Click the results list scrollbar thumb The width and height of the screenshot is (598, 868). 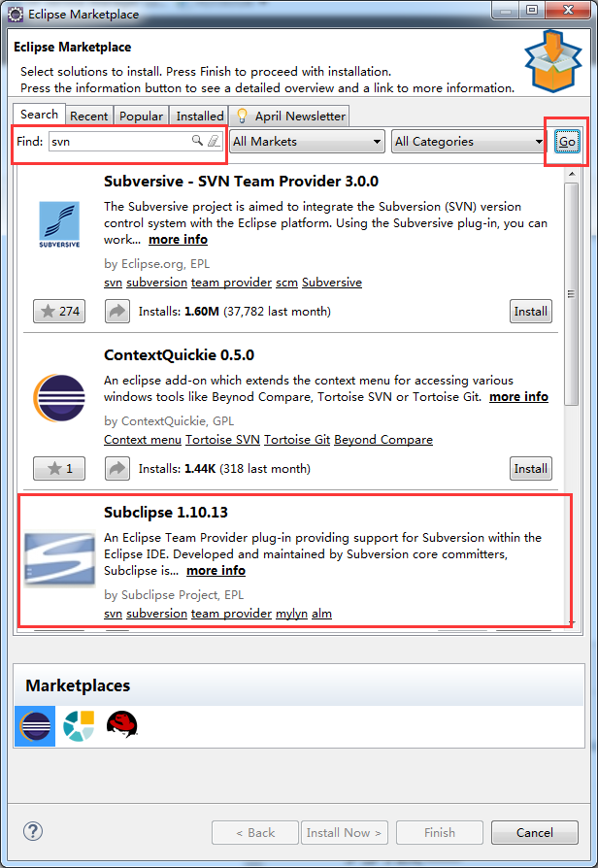point(572,293)
